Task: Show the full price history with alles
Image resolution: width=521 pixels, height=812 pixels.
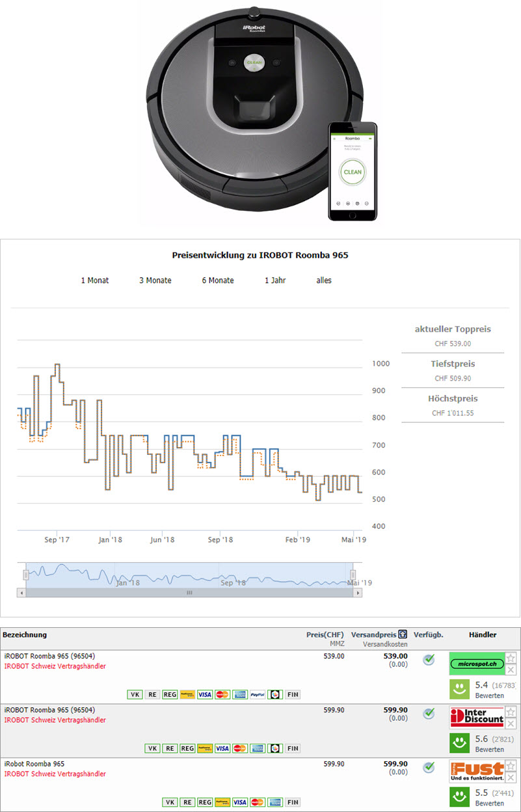Action: 324,280
